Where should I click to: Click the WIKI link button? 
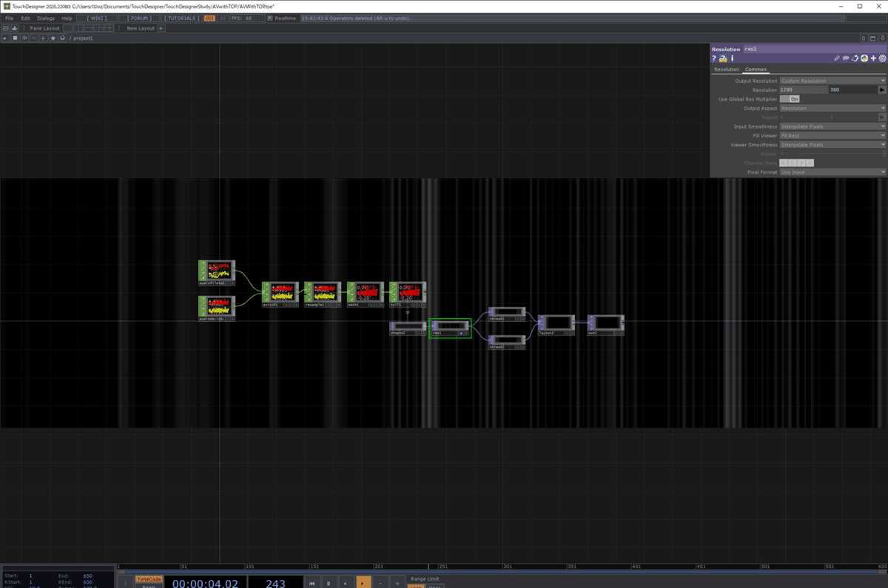click(x=97, y=18)
